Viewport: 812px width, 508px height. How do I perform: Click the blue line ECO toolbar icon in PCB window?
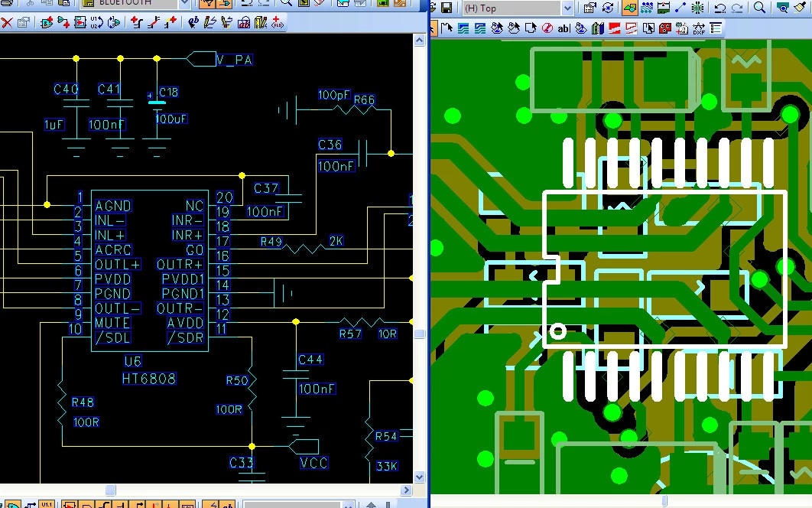pos(681,8)
